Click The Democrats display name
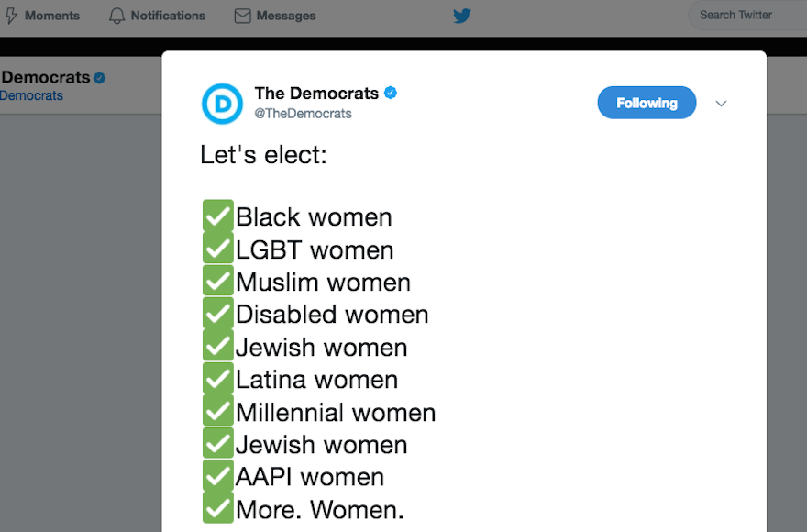The image size is (807, 532). [316, 94]
